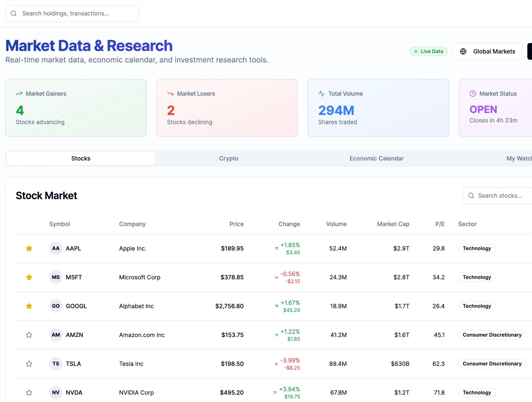The height and width of the screenshot is (402, 532).
Task: Click the 89.4M volume value
Action: pyautogui.click(x=338, y=364)
